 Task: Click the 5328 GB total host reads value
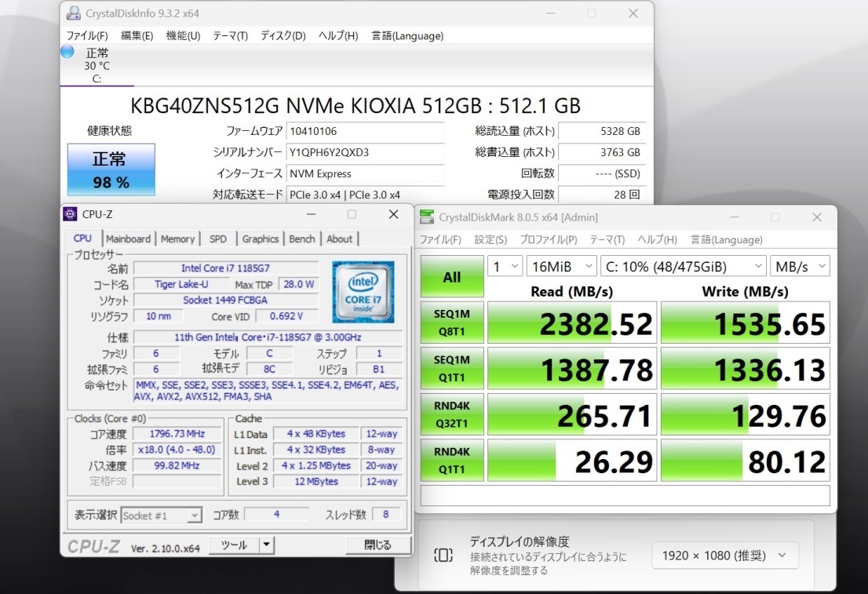[x=602, y=131]
